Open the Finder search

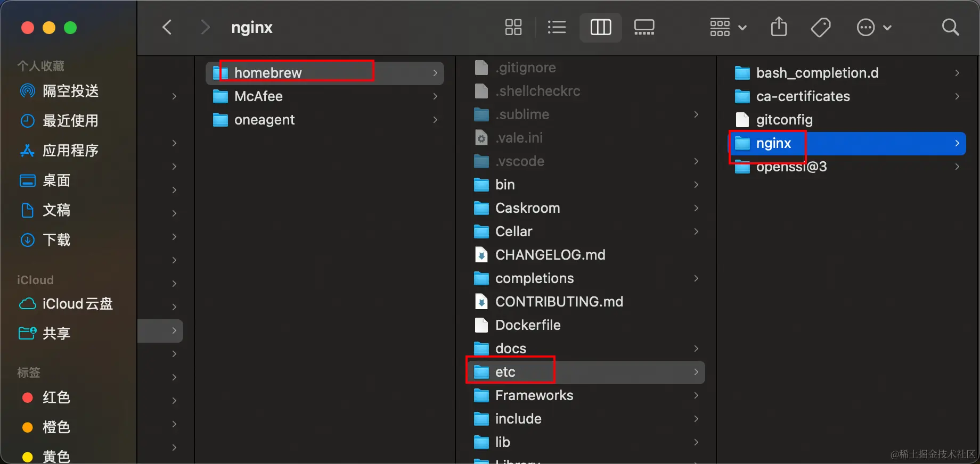tap(950, 27)
